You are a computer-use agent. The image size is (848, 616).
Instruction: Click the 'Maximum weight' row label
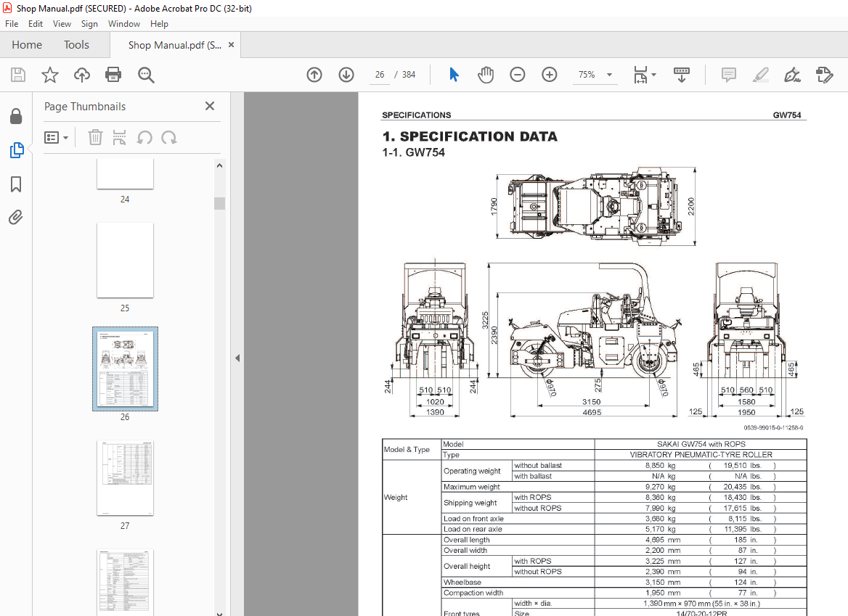pyautogui.click(x=472, y=487)
